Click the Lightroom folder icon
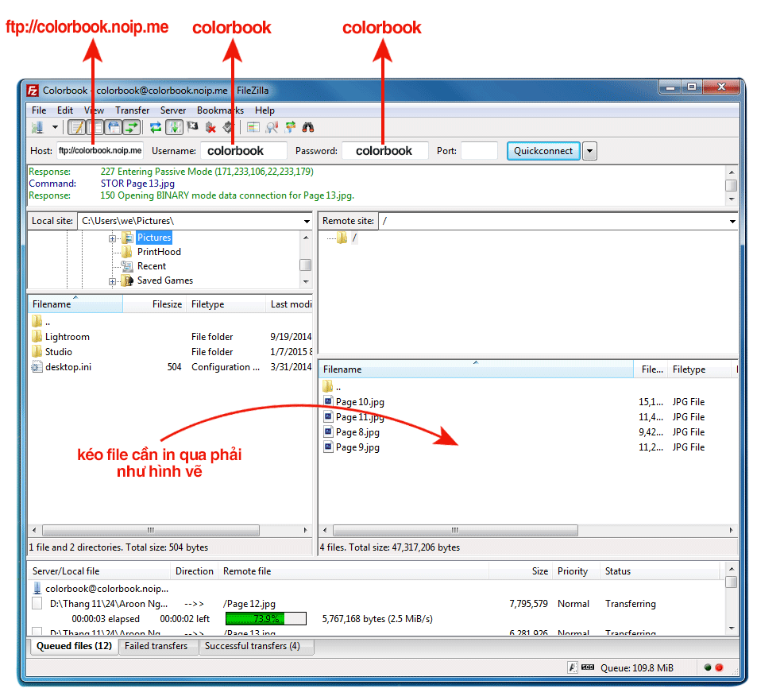This screenshot has width=780, height=700. coord(37,336)
